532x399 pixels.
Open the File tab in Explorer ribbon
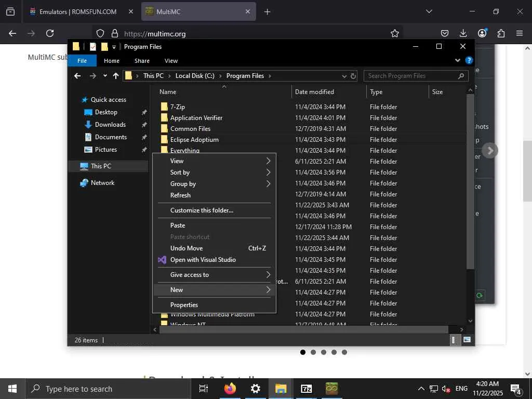(82, 61)
